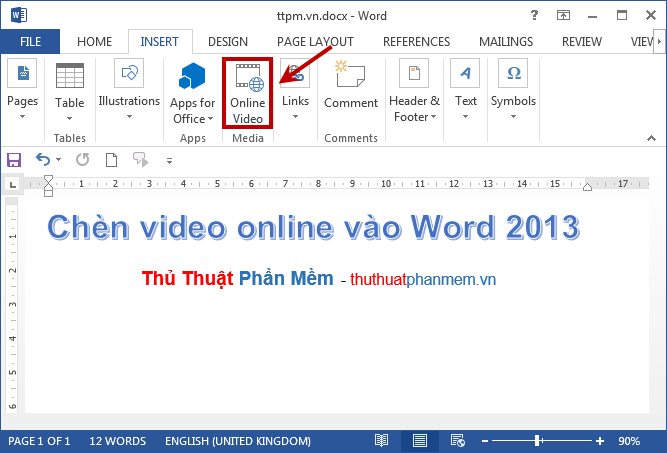This screenshot has height=453, width=667.
Task: Save document from quick access toolbar
Action: [x=14, y=160]
